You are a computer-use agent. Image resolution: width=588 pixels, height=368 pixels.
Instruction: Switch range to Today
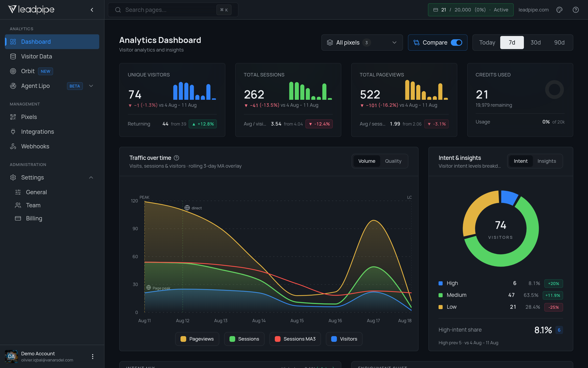pos(487,43)
